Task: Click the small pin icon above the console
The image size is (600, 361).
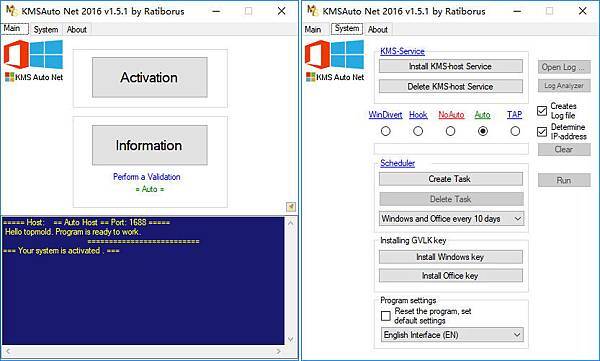Action: pos(291,207)
